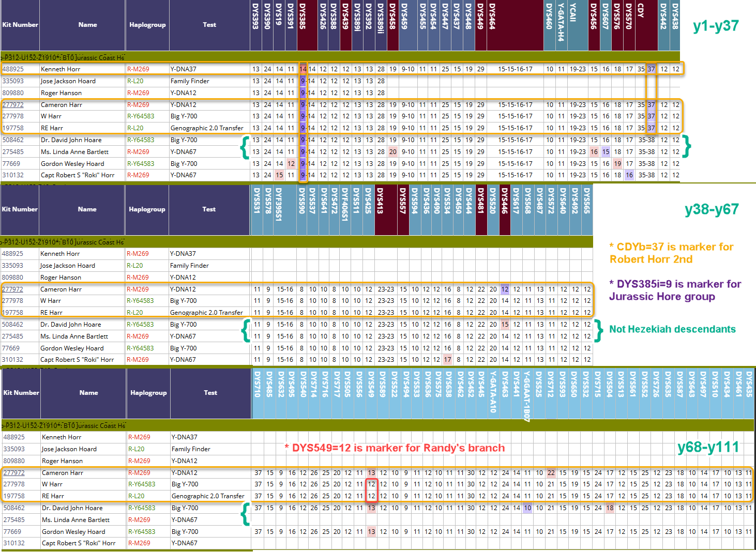Viewport: 756px width, 552px height.
Task: Click the DYS549 header in y68-y111 table
Action: coord(371,393)
